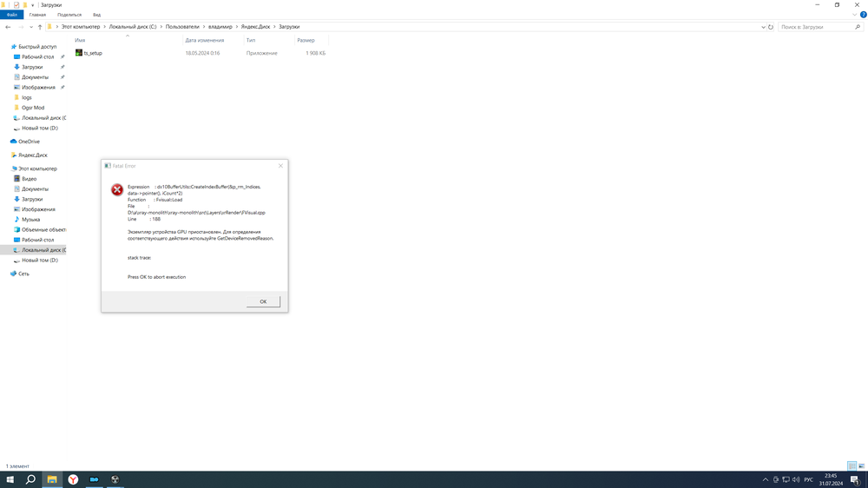868x488 pixels.
Task: Open Windows Start menu
Action: pos(10,479)
